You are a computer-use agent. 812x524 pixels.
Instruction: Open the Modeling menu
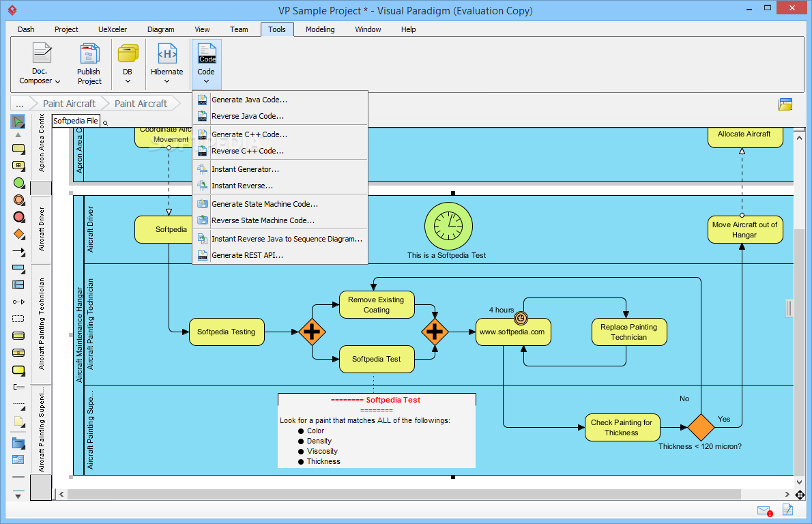pyautogui.click(x=320, y=29)
